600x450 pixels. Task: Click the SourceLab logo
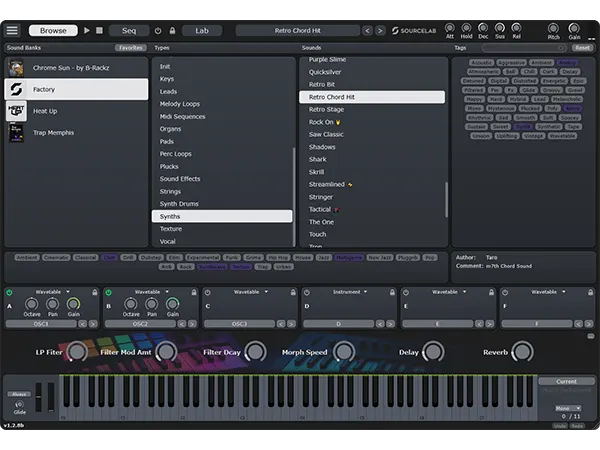pyautogui.click(x=414, y=31)
